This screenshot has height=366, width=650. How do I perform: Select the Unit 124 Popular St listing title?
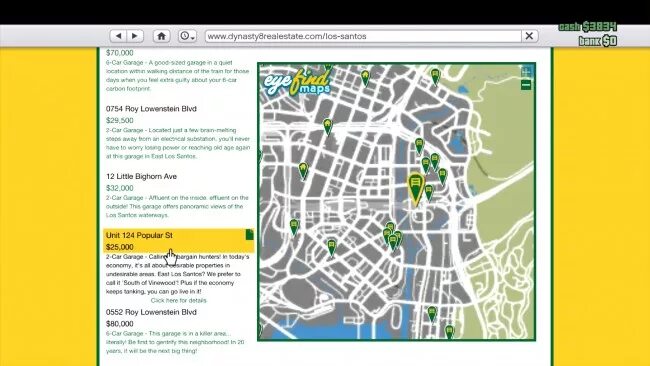139,235
